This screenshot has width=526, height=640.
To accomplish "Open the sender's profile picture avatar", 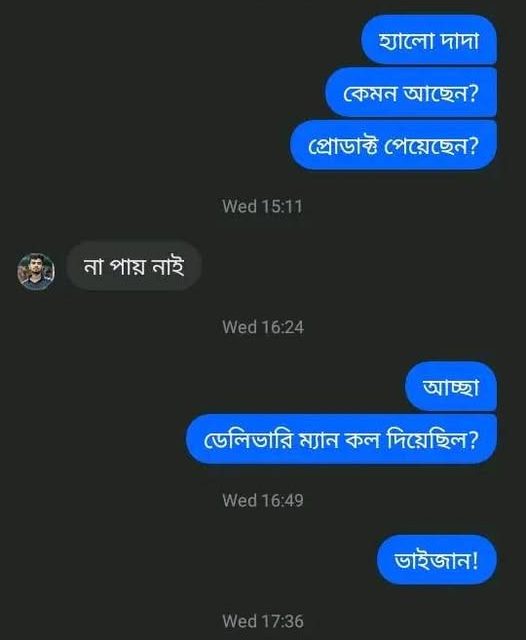I will pyautogui.click(x=36, y=271).
